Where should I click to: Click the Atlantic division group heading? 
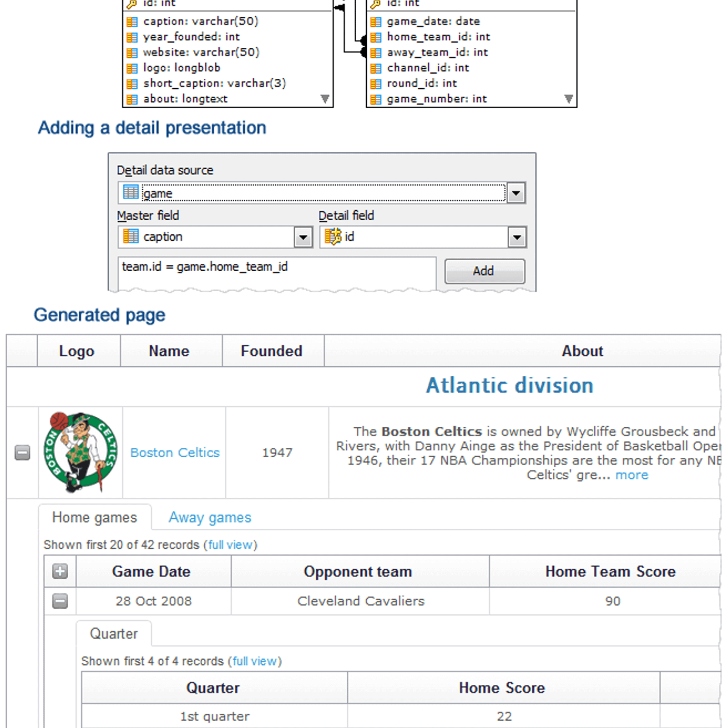[x=510, y=385]
